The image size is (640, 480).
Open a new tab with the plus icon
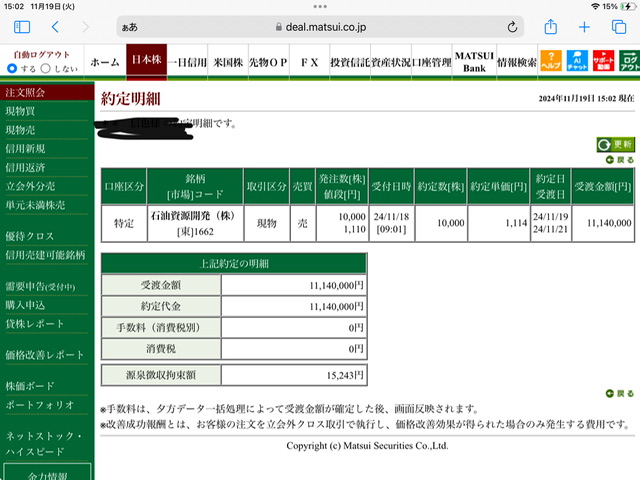(584, 27)
